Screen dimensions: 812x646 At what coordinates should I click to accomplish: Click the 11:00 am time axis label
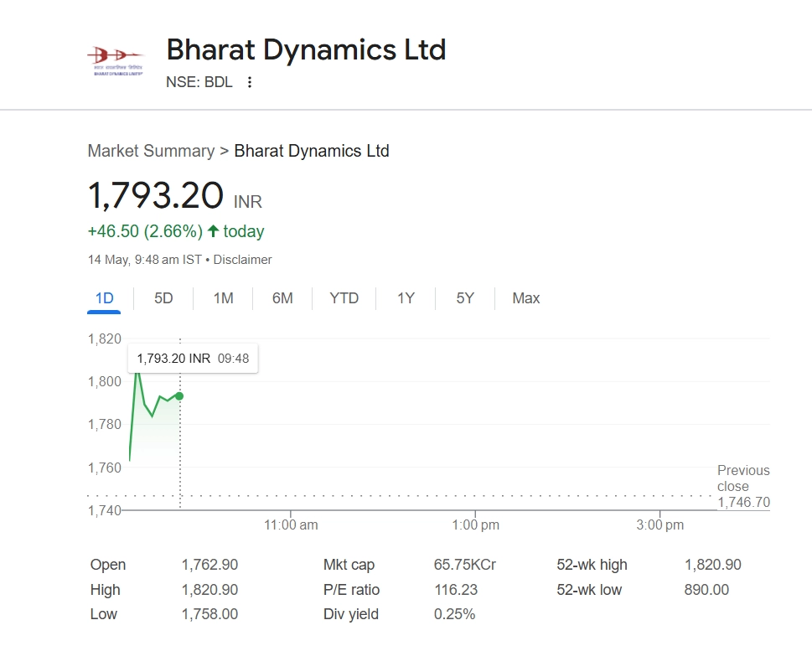click(x=291, y=525)
